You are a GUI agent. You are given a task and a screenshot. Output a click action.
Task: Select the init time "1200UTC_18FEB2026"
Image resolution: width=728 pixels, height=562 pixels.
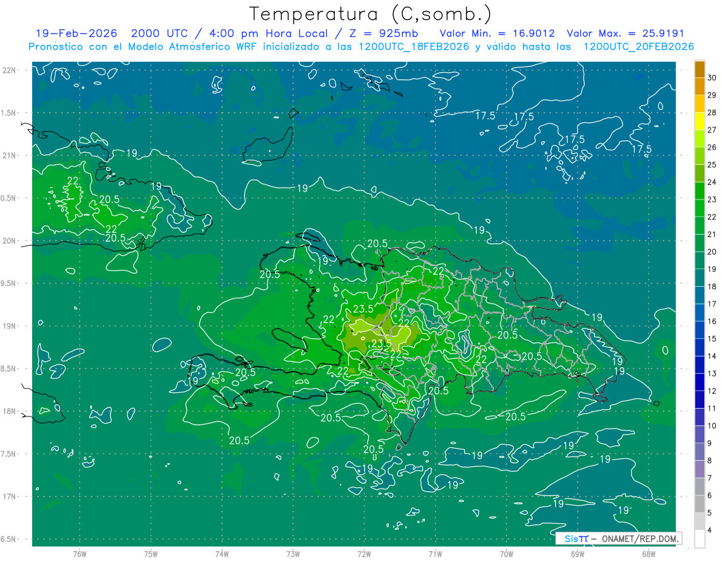[x=414, y=47]
